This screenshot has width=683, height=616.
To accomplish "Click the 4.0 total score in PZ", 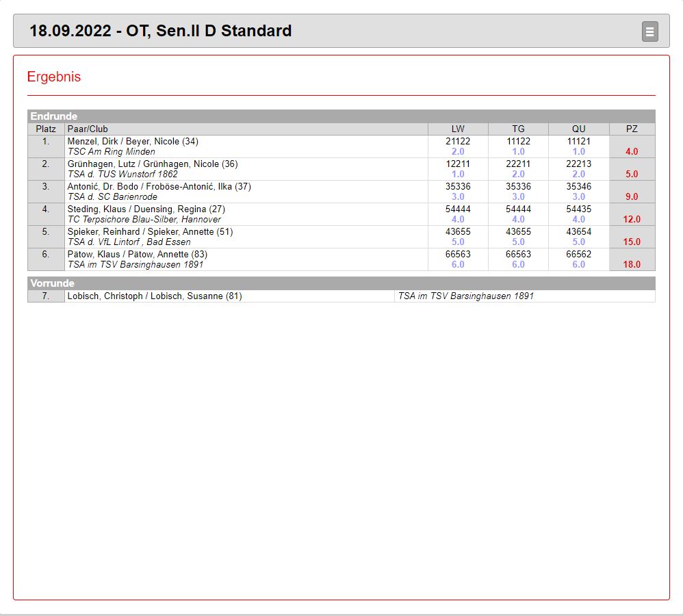I will pyautogui.click(x=632, y=152).
